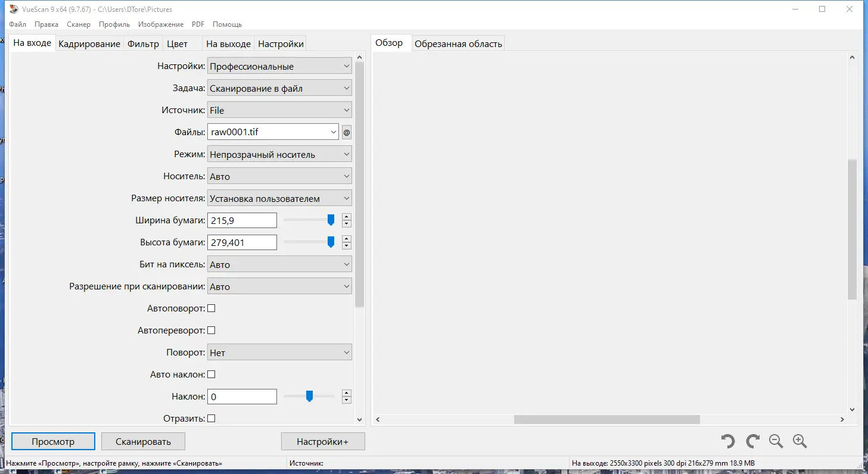Screen dimensions: 868x474
Task: Enable the Автоповорот checkbox
Action: [x=211, y=308]
